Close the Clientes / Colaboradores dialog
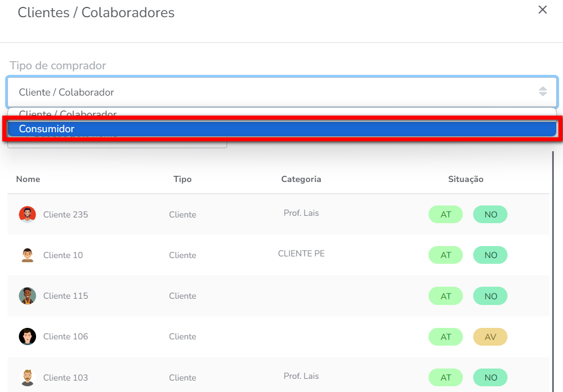The width and height of the screenshot is (563, 392). coord(542,10)
